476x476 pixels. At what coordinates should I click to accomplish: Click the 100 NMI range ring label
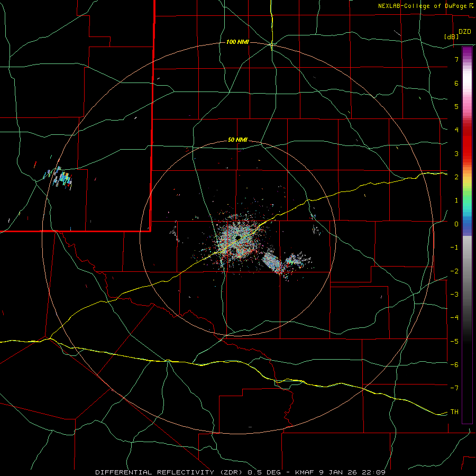[x=237, y=42]
